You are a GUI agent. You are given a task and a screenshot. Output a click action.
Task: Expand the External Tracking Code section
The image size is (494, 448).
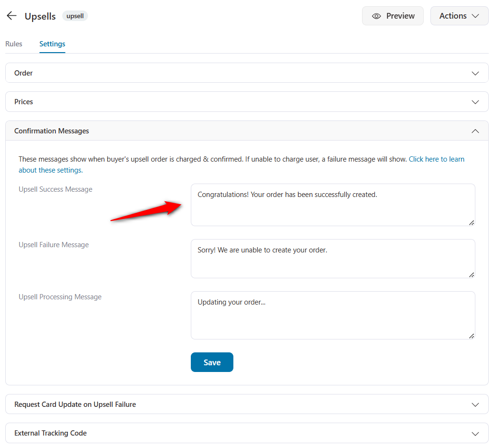247,433
